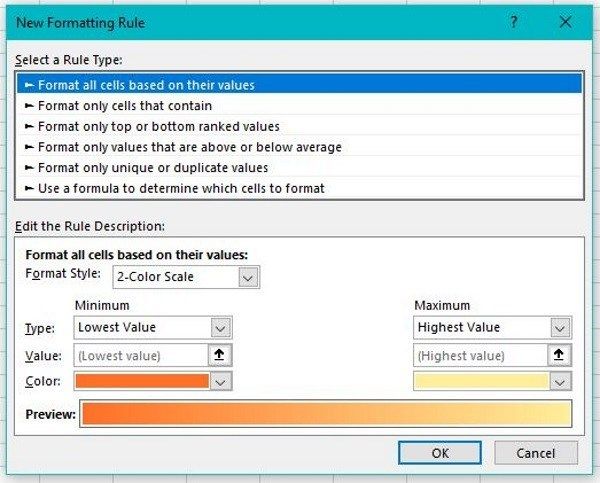Screen dimensions: 600x483
Task: Cancel the new formatting rule
Action: coord(536,453)
